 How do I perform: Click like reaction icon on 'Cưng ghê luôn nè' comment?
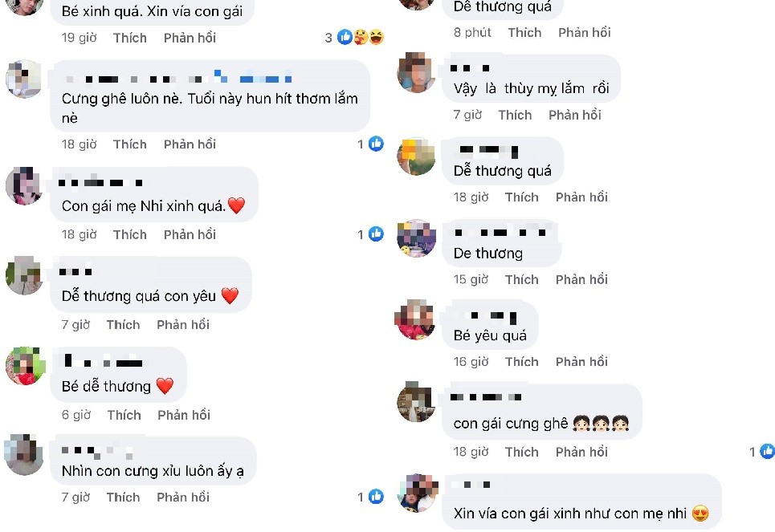376,144
